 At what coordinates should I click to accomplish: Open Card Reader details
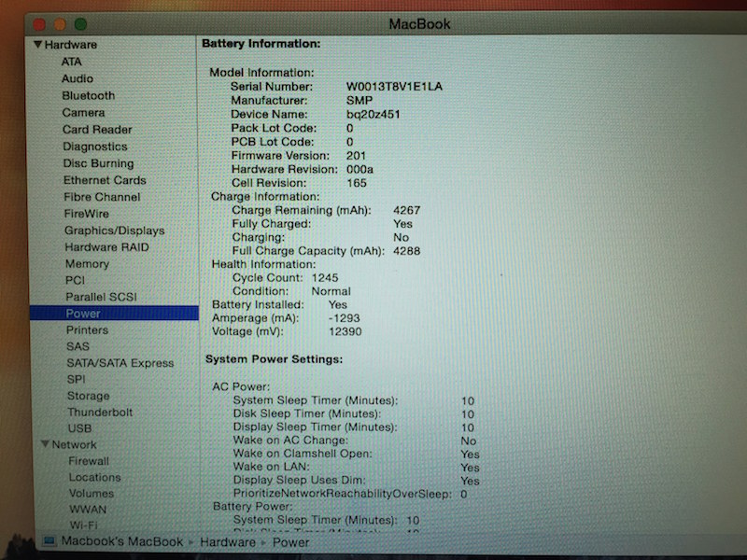click(x=97, y=130)
